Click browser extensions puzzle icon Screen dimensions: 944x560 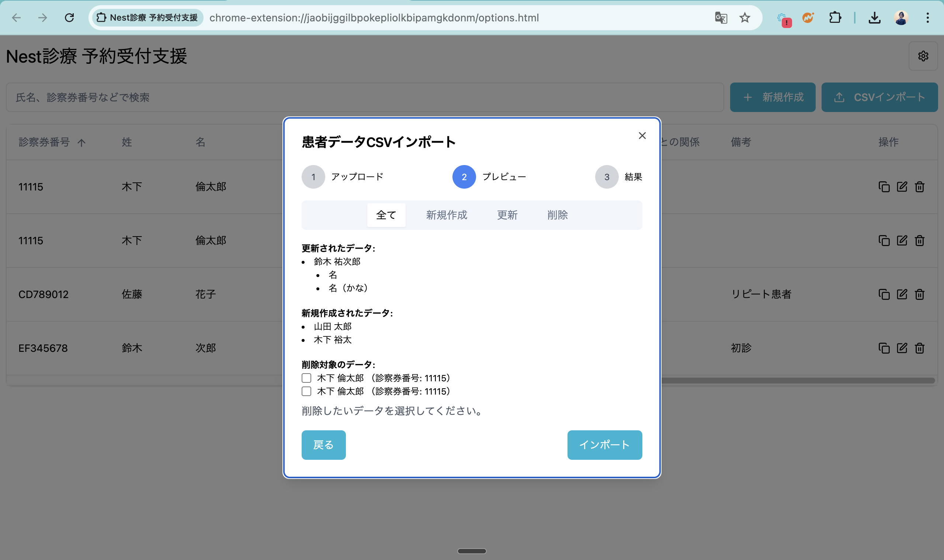pos(835,18)
